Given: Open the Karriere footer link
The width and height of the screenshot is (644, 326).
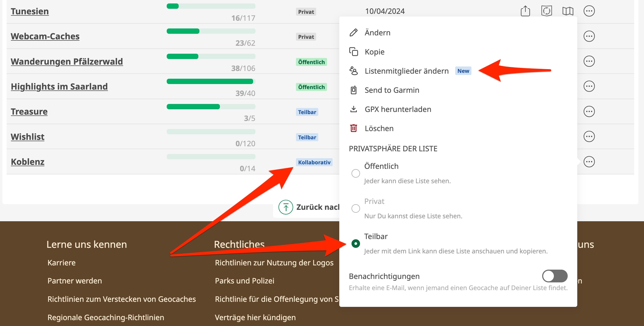Looking at the screenshot, I should pos(61,263).
